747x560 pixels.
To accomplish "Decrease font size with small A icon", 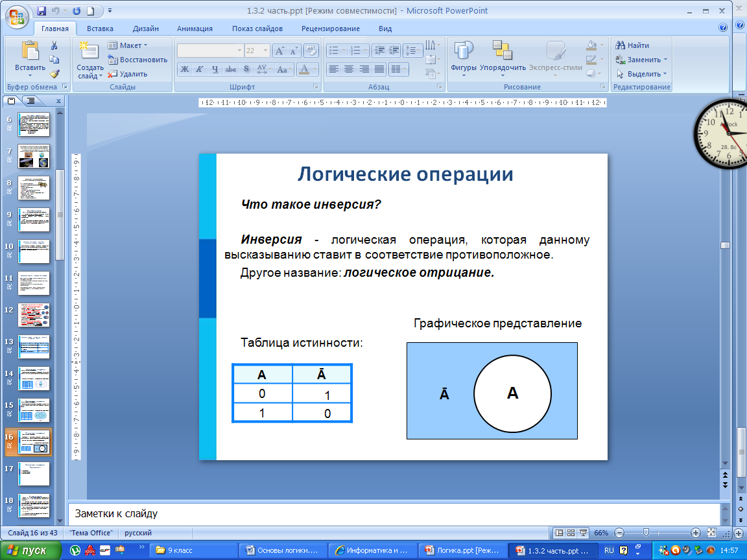I will click(x=294, y=51).
